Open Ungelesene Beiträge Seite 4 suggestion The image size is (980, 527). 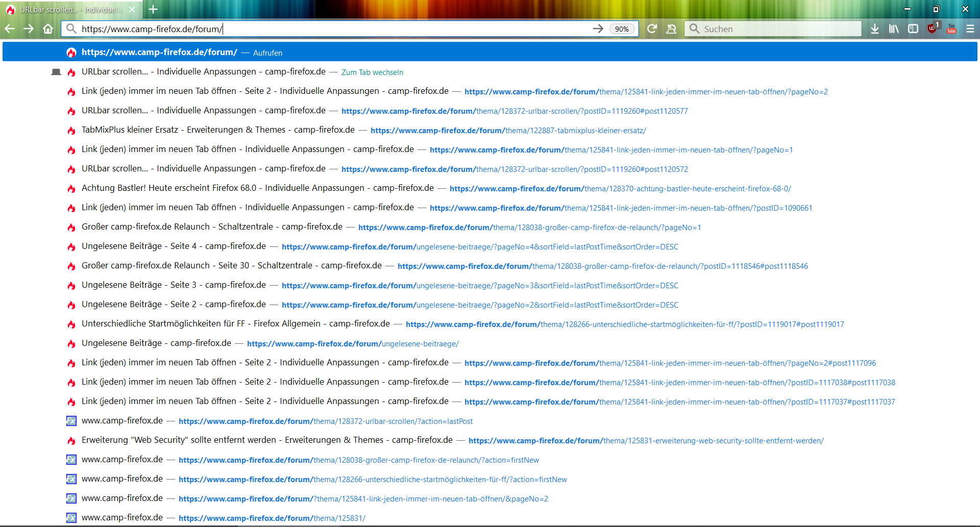174,246
